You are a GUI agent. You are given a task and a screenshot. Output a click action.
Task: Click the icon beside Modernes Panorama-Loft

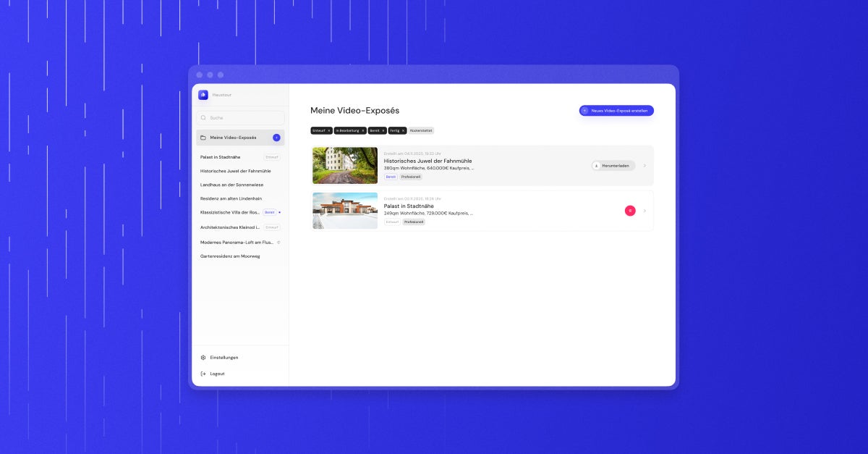click(x=278, y=242)
